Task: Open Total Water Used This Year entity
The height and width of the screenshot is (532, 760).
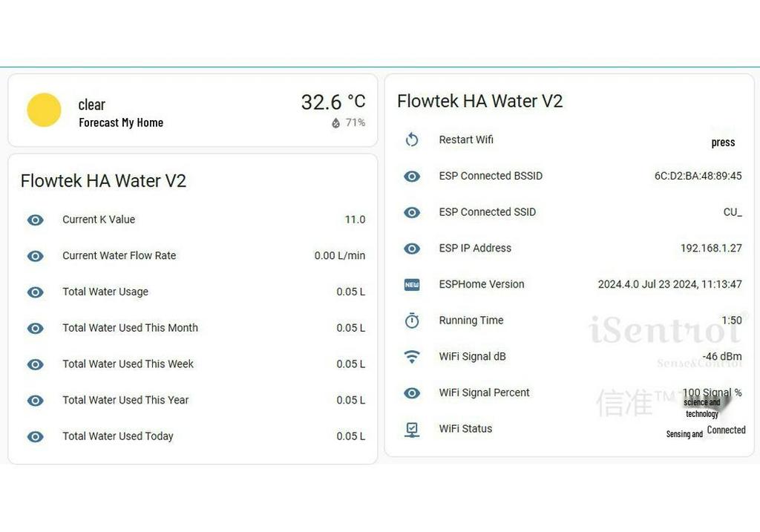Action: [x=193, y=400]
